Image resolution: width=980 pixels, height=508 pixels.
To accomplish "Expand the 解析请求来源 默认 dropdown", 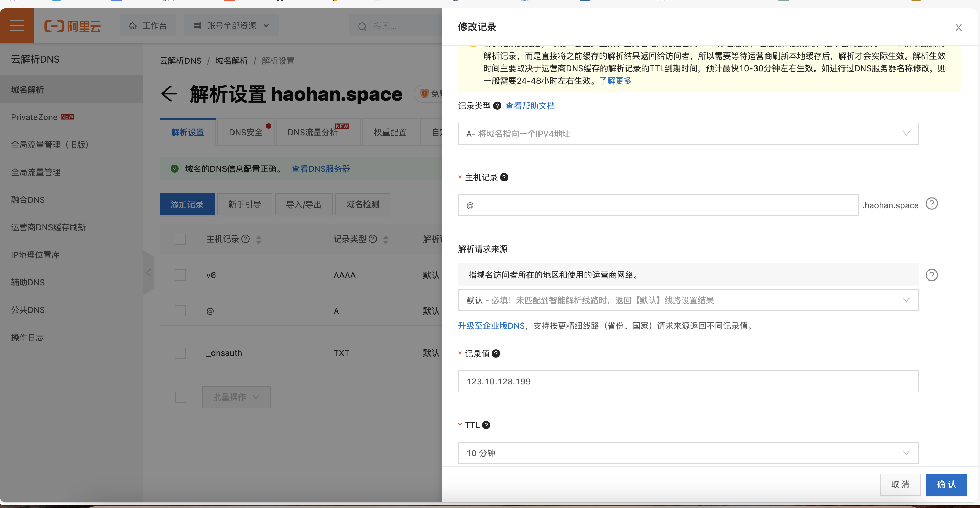I will [x=688, y=300].
